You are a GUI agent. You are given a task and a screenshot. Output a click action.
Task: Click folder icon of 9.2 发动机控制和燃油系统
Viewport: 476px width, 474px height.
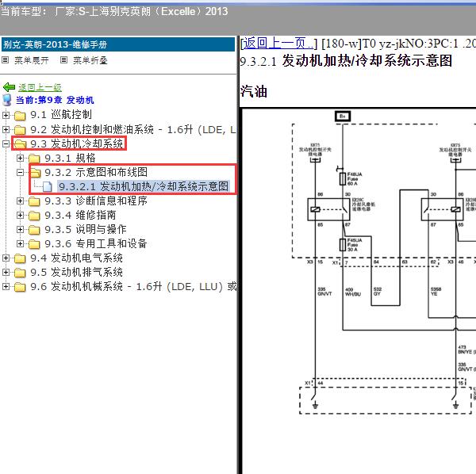(20, 130)
